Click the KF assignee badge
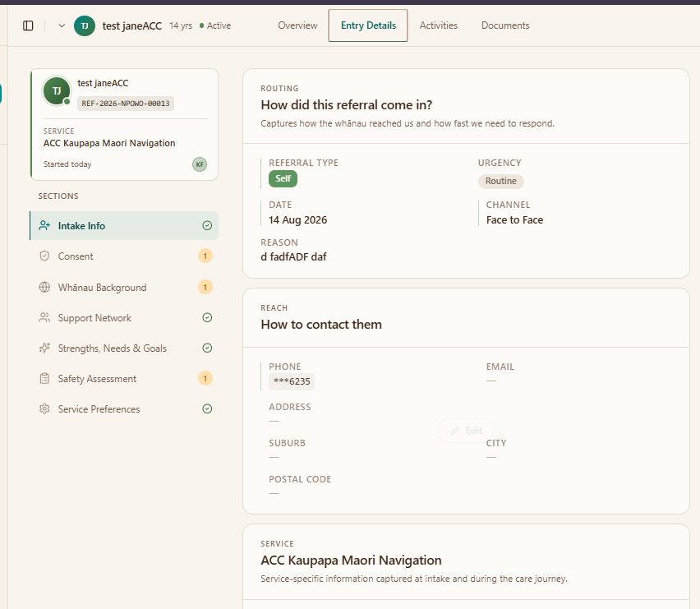 (200, 164)
